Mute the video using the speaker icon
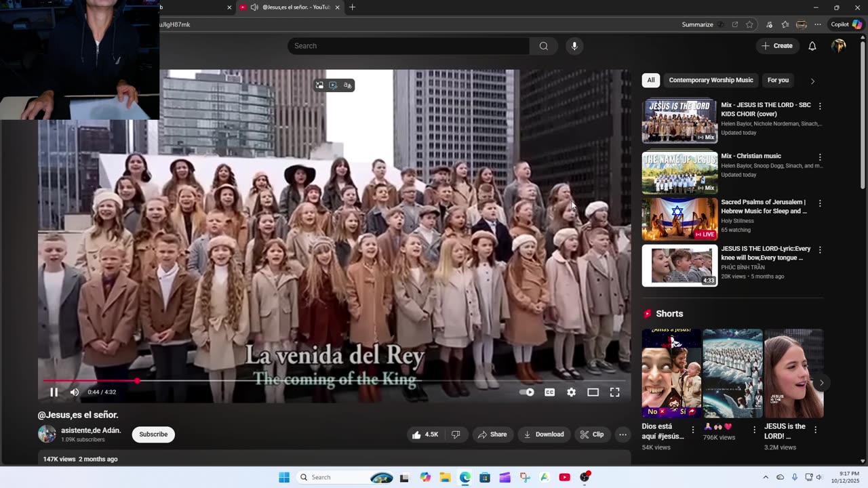 pyautogui.click(x=75, y=392)
